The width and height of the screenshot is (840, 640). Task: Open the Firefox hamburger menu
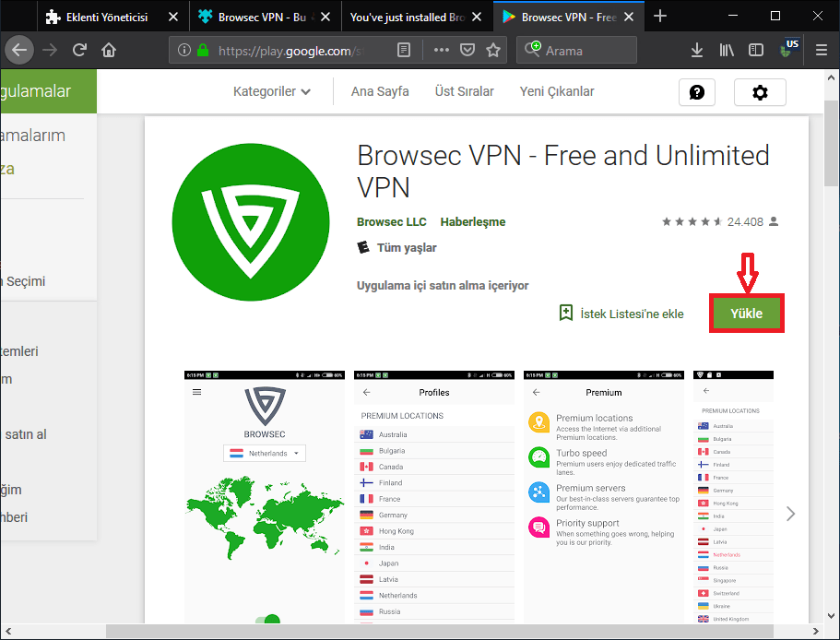coord(822,51)
